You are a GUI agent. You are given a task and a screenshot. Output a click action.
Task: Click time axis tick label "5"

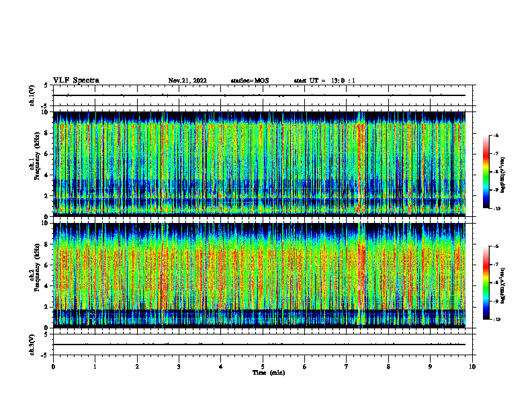pyautogui.click(x=263, y=367)
